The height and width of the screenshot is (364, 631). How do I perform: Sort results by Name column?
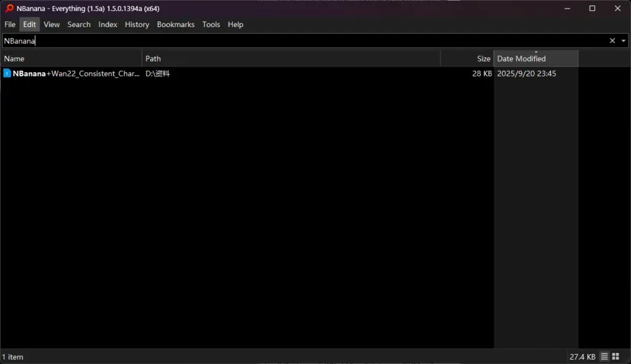coord(71,59)
